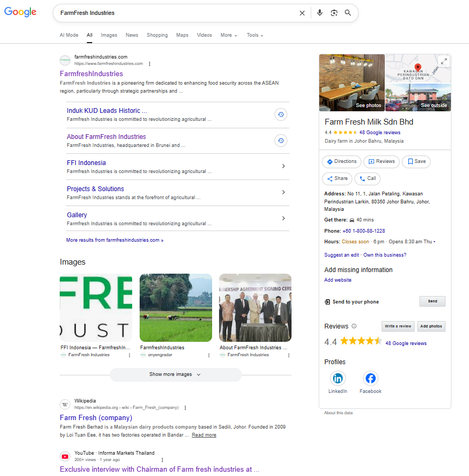Viewport: 469px width, 476px height.
Task: Open three-dot menu next to Wikipedia URL
Action: tap(185, 408)
